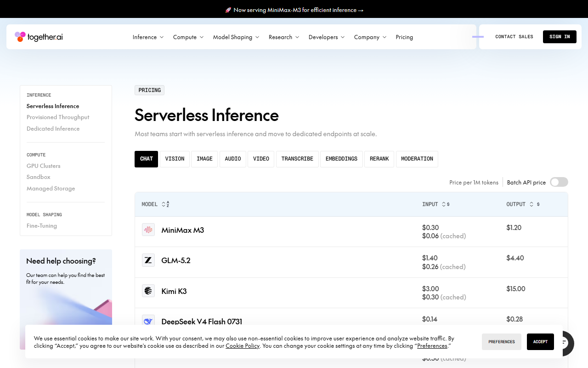This screenshot has width=588, height=368.
Task: Switch to the IMAGE tab
Action: (204, 159)
